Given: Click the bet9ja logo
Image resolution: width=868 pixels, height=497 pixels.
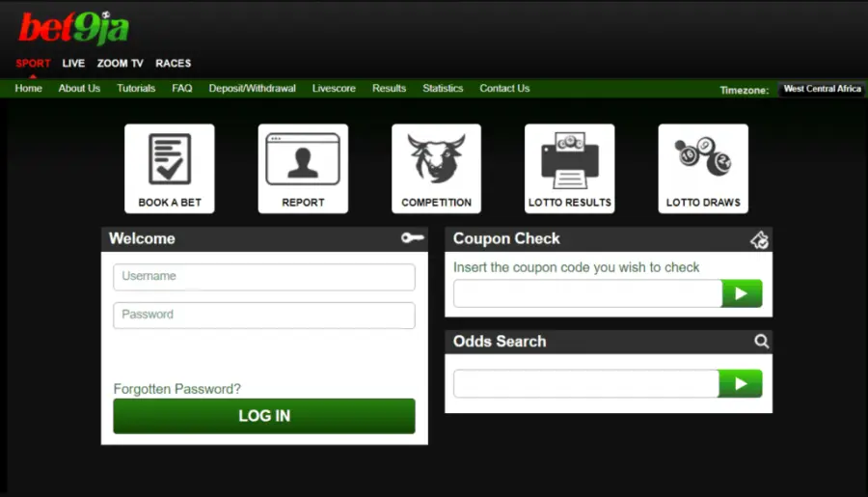Looking at the screenshot, I should coord(73,28).
